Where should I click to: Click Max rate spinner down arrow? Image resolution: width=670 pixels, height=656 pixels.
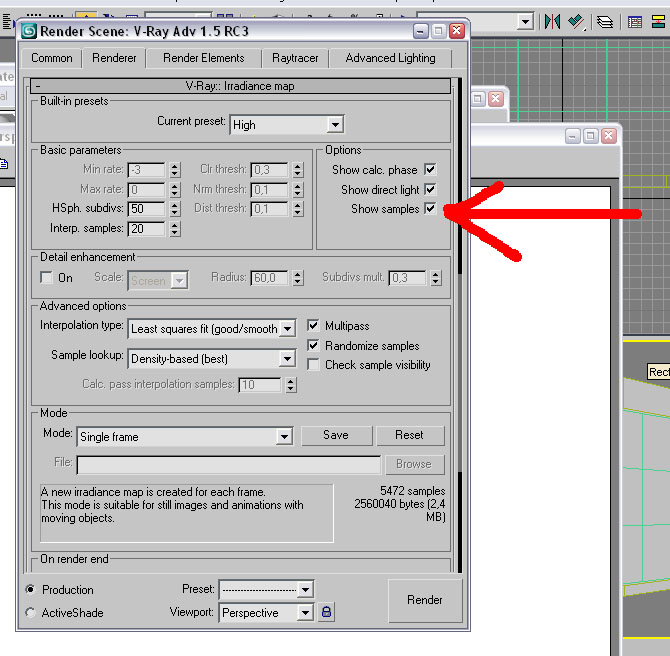pyautogui.click(x=174, y=194)
